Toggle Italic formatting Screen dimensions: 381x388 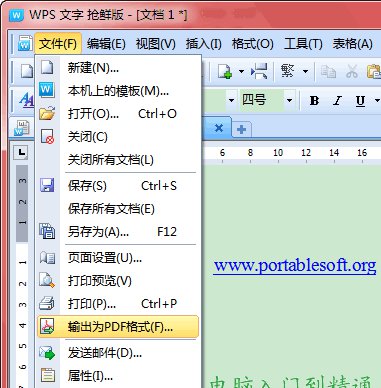coord(337,100)
